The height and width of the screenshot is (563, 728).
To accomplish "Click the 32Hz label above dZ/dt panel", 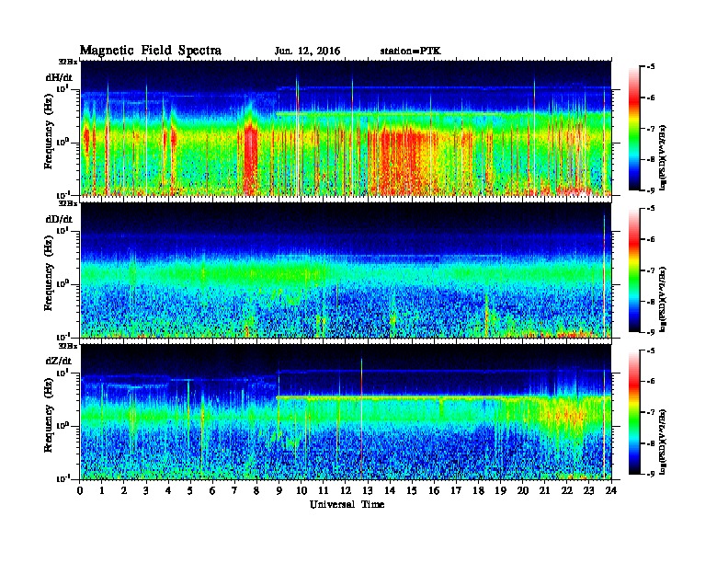I will [68, 346].
